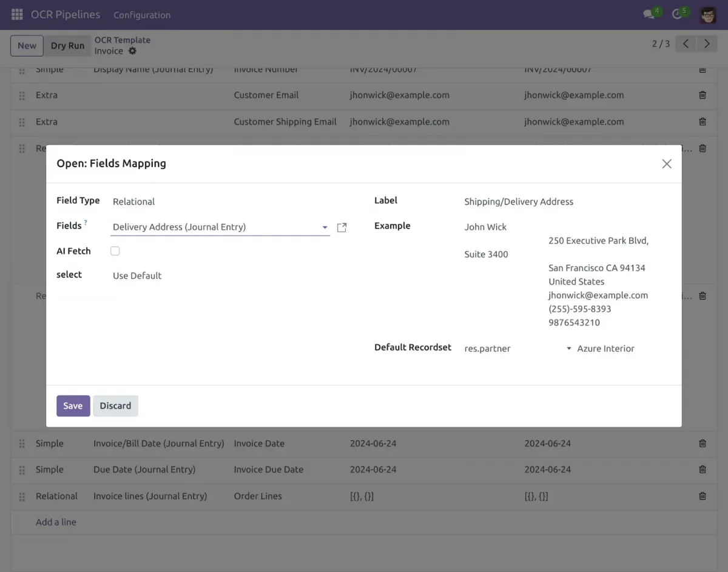Open external link for Delivery Address field
This screenshot has width=728, height=572.
coord(341,227)
